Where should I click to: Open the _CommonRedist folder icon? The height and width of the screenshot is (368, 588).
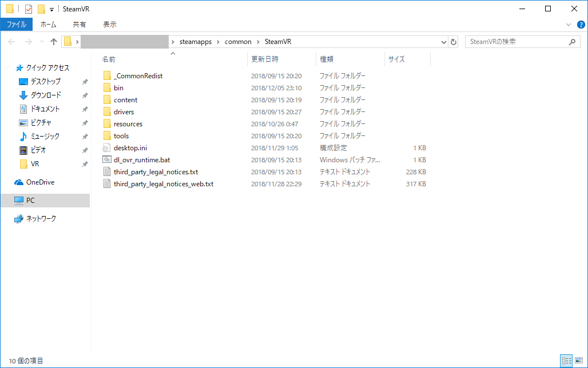pyautogui.click(x=107, y=75)
